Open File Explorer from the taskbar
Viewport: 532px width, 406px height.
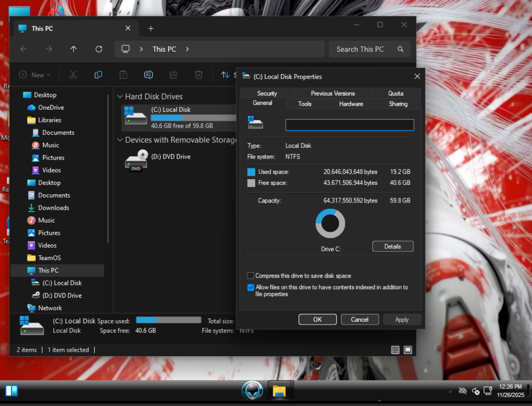[279, 391]
